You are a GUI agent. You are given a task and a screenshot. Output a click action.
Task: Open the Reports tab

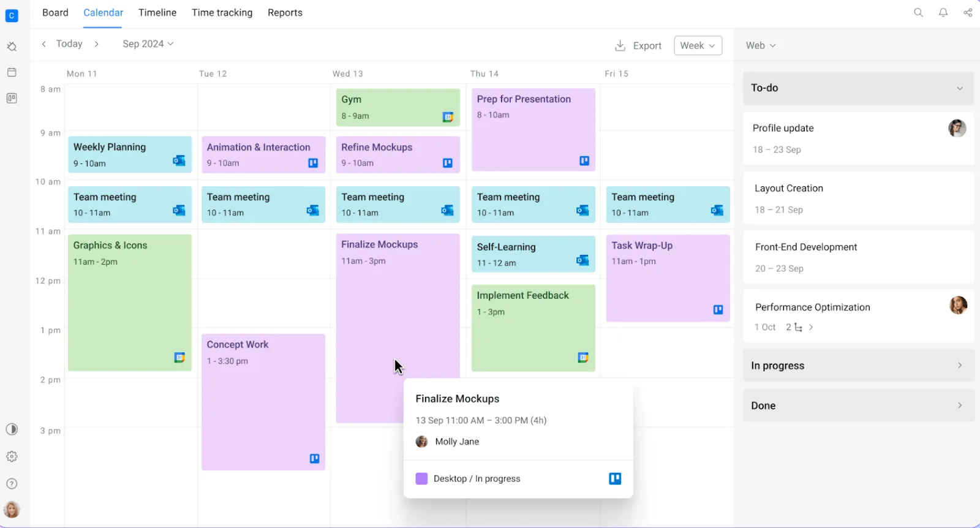coord(285,13)
